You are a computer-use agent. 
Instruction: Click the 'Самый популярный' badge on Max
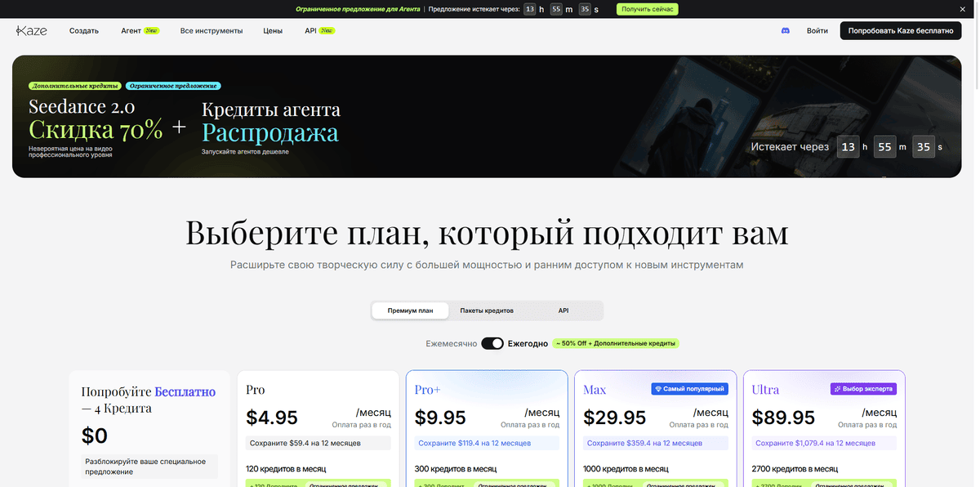(689, 389)
